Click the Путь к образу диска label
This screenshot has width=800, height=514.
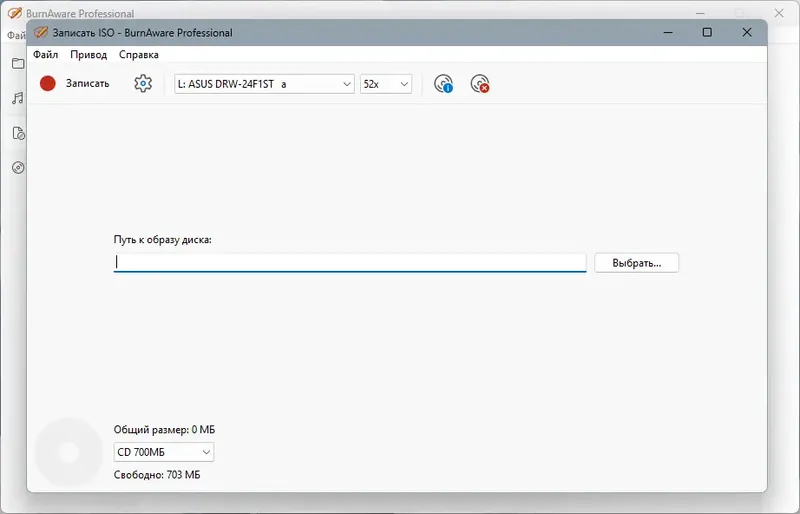click(163, 239)
